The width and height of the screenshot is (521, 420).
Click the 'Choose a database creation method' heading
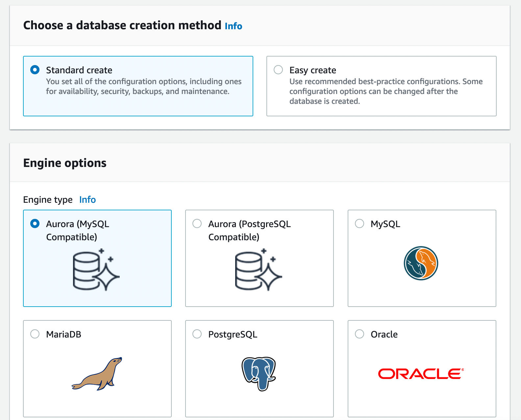(x=122, y=25)
